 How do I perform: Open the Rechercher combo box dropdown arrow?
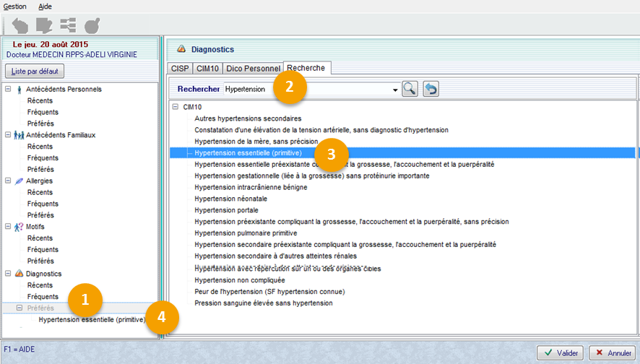tap(395, 90)
